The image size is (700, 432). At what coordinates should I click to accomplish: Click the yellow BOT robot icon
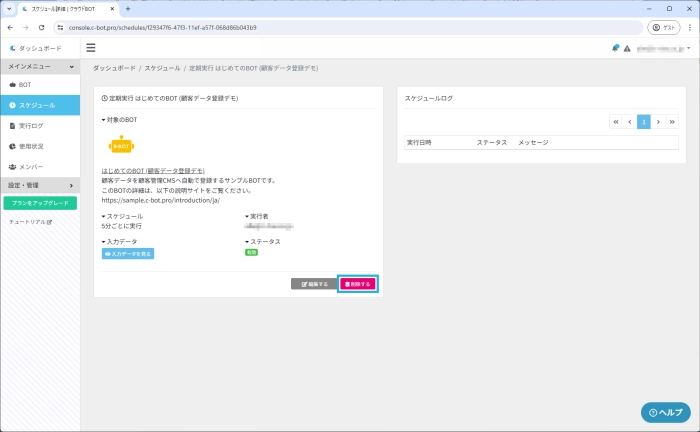[122, 145]
